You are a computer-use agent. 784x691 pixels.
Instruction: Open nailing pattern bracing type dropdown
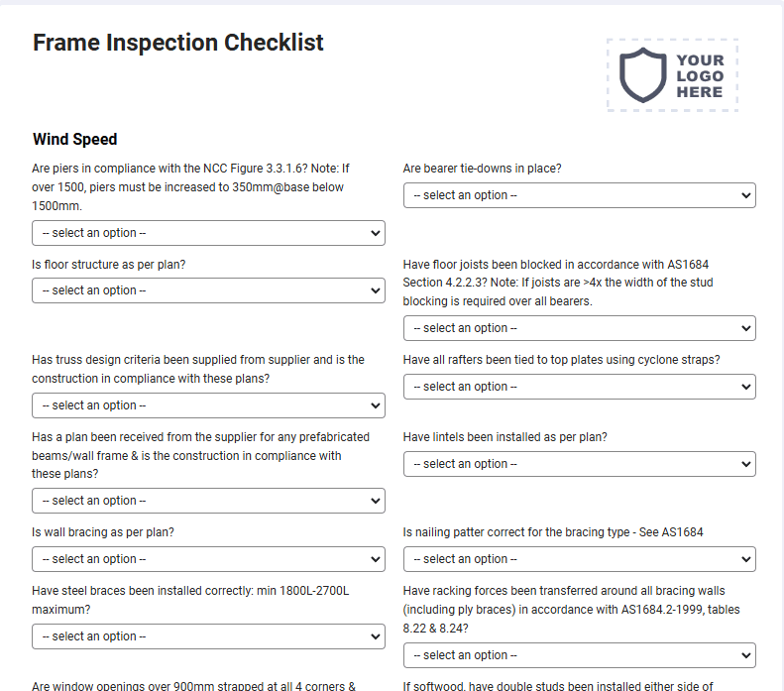(580, 559)
